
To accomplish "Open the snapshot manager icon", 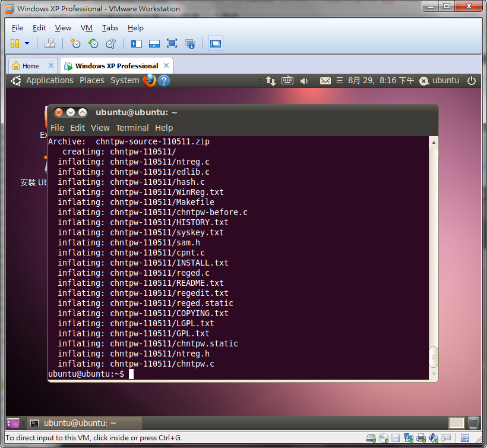I will point(111,43).
